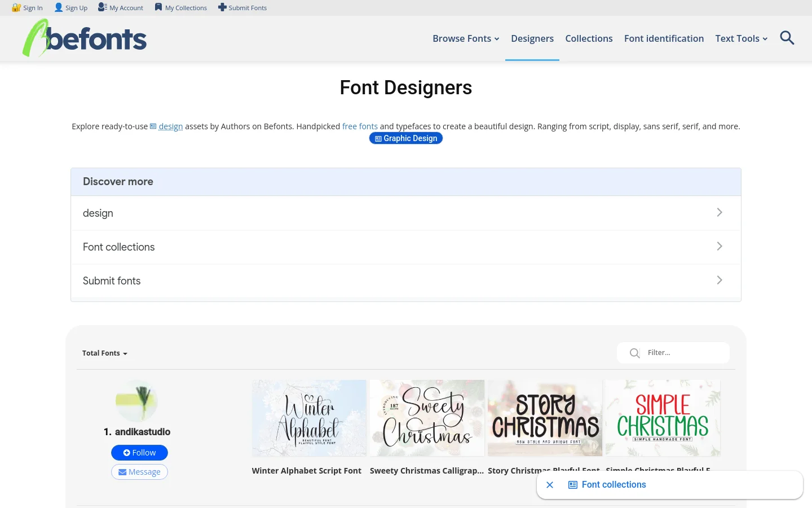812x508 pixels.
Task: Click the design text in Discover more
Action: (x=98, y=213)
